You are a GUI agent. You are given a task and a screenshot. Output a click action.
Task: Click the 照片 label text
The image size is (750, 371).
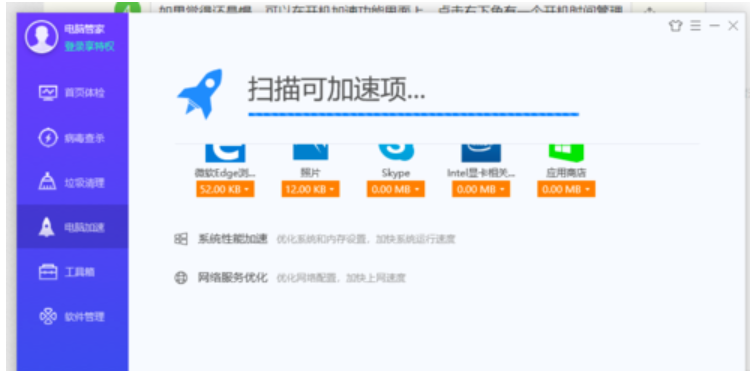[310, 173]
